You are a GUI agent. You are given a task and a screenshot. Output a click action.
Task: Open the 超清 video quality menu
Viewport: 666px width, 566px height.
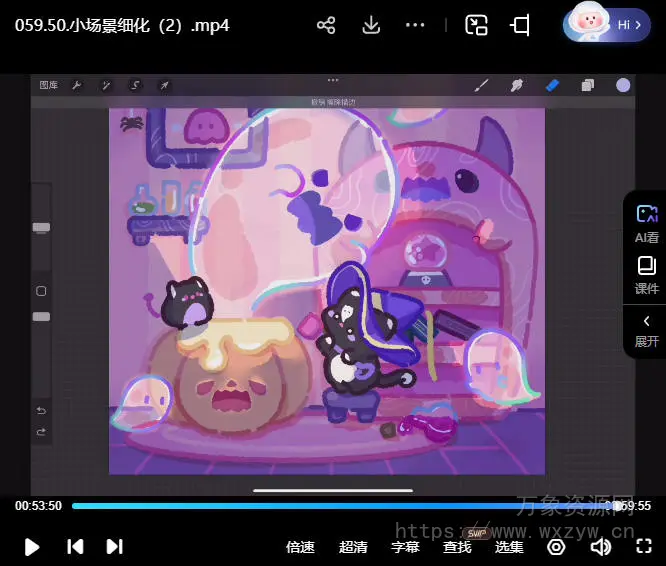coord(353,547)
